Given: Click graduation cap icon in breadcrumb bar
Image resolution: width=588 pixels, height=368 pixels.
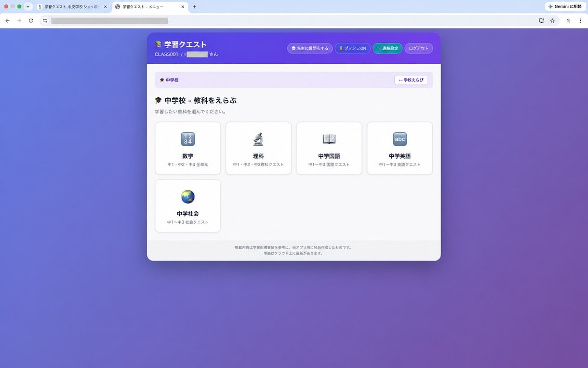Looking at the screenshot, I should pyautogui.click(x=162, y=80).
